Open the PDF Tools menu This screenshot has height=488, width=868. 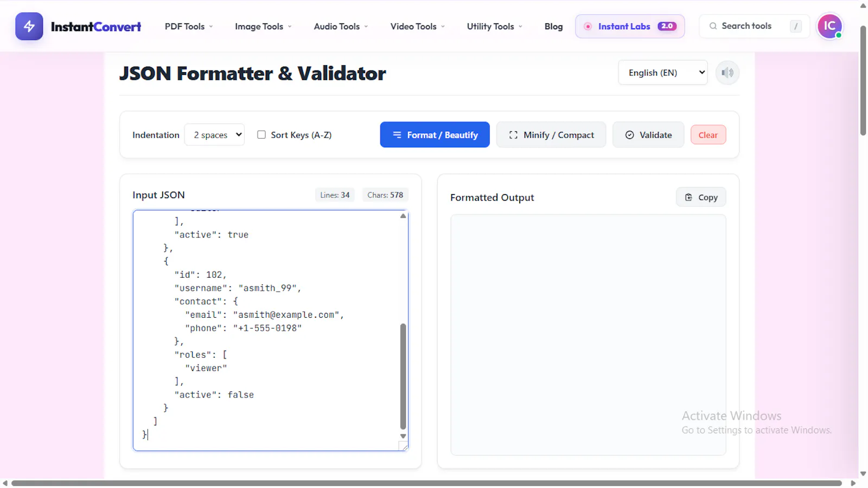tap(189, 27)
